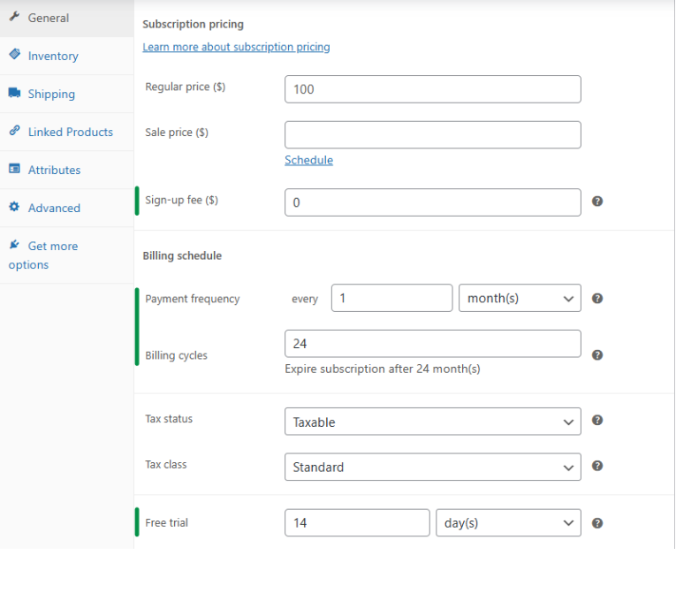Click the Free trial length field
Screen dimensions: 676x616
point(357,523)
